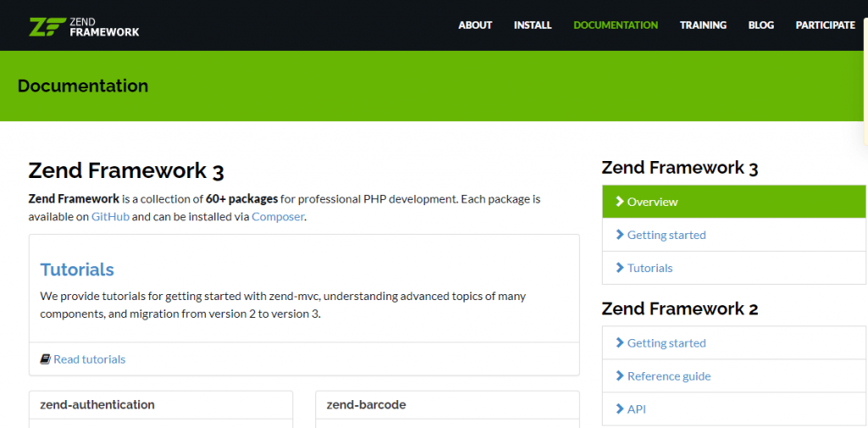Go to the Install page
The image size is (868, 428).
point(532,25)
